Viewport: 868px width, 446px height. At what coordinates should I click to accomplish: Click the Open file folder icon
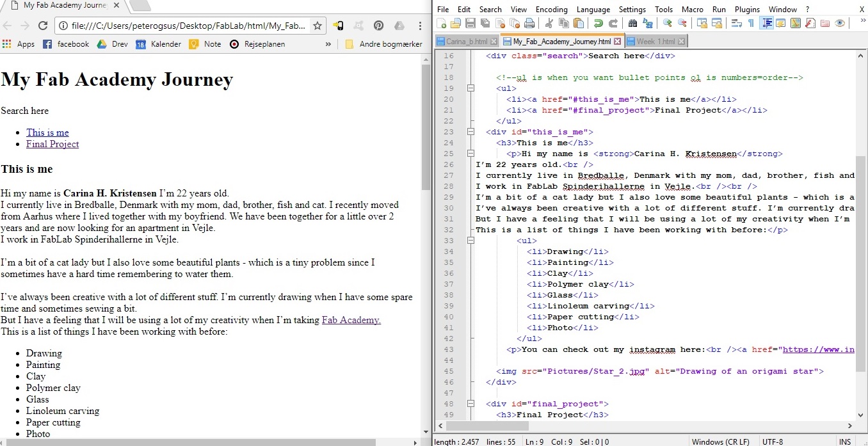click(456, 24)
